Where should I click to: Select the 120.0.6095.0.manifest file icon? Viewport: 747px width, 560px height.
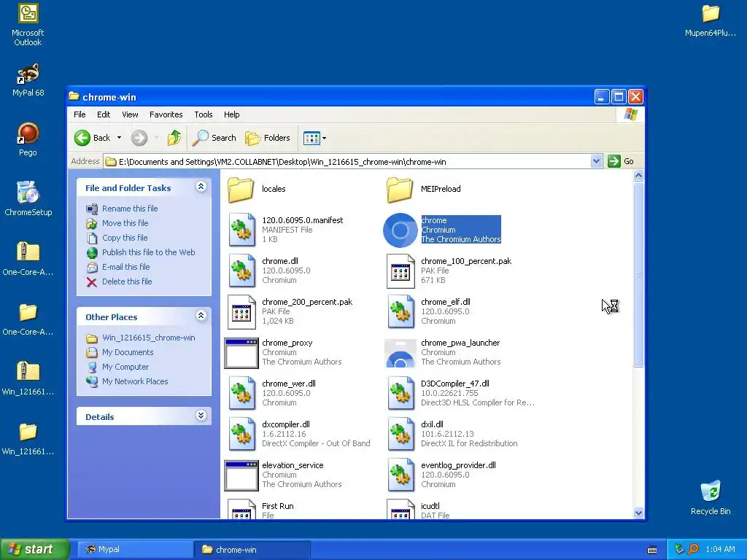tap(241, 230)
